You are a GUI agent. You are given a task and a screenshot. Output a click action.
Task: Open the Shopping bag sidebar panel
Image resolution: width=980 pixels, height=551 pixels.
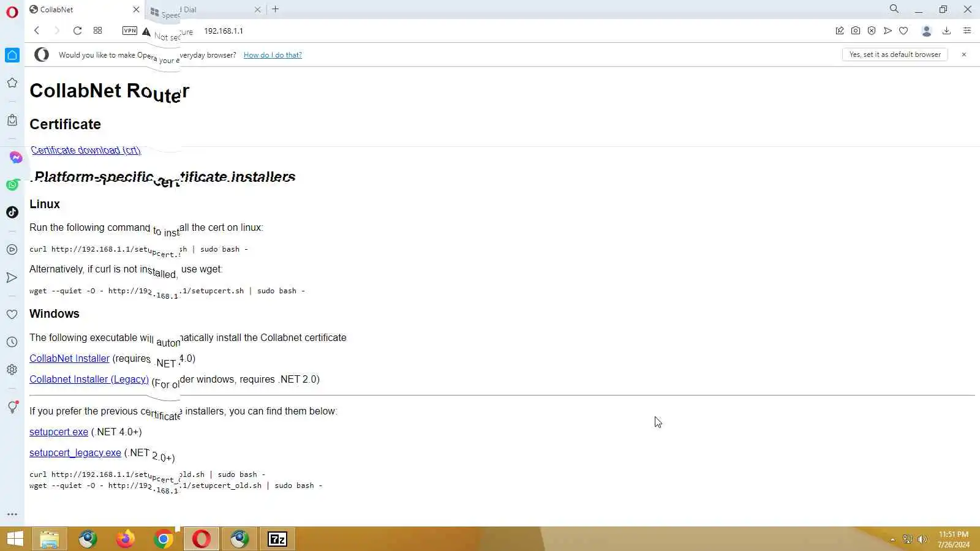tap(12, 120)
